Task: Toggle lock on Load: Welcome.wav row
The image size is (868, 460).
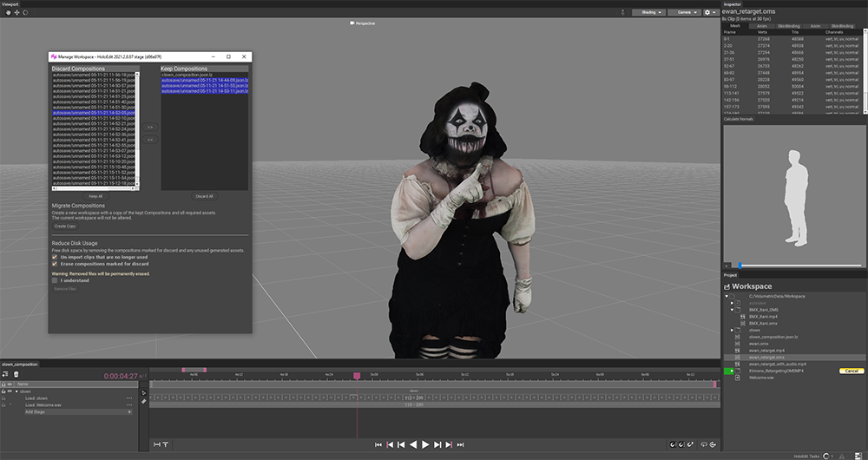Action: [x=3, y=405]
